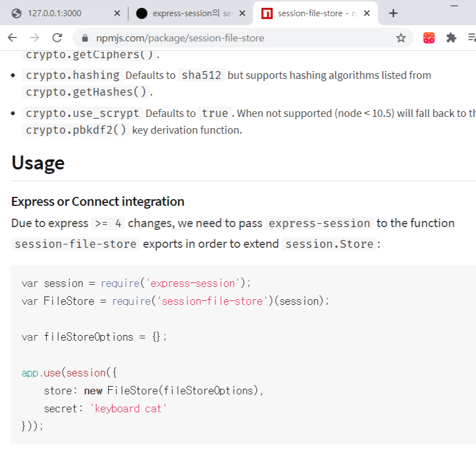View site info via lock icon
Viewport: 476px width, 457px height.
[x=85, y=38]
